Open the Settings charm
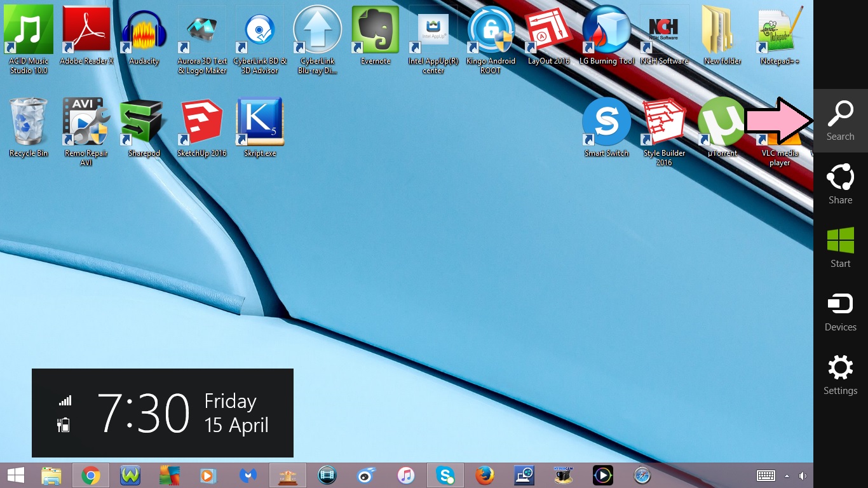 (840, 375)
